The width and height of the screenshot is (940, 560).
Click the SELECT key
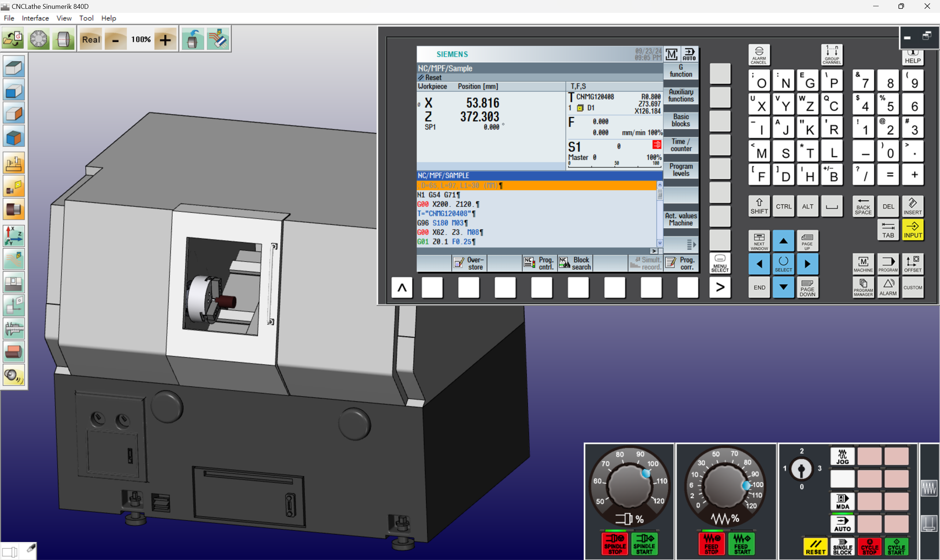pyautogui.click(x=783, y=264)
